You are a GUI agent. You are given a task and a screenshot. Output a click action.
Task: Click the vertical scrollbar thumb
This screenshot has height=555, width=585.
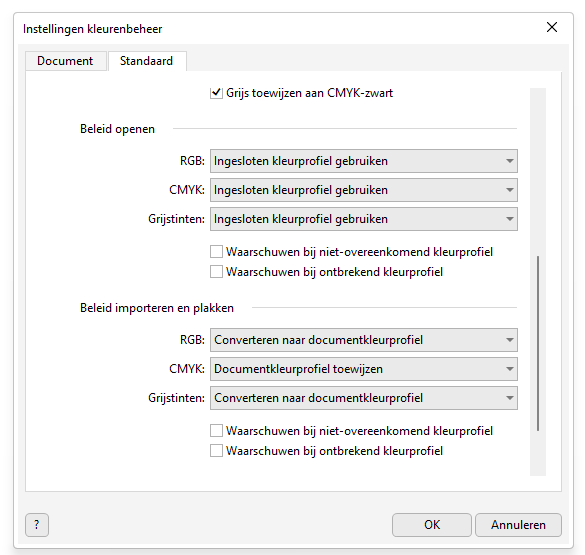(x=538, y=343)
